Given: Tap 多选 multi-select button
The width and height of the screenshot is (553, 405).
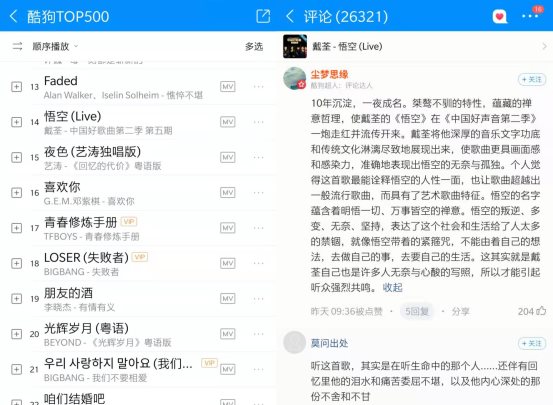Looking at the screenshot, I should pyautogui.click(x=254, y=46).
